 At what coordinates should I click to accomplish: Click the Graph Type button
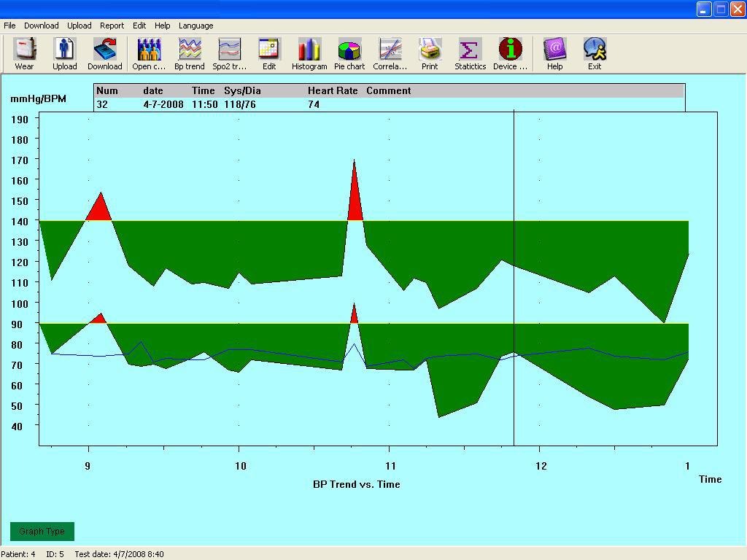[x=42, y=532]
